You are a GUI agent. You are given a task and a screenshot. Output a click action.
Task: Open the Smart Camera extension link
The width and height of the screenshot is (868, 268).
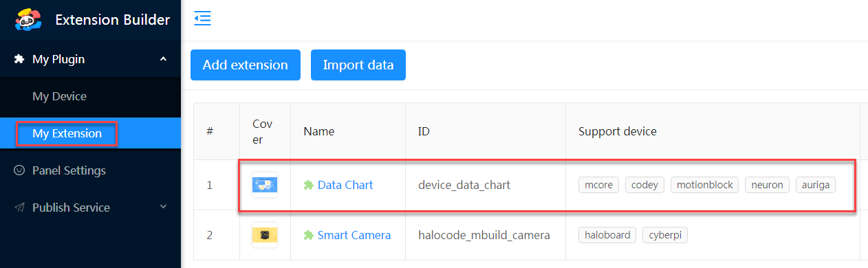click(354, 235)
